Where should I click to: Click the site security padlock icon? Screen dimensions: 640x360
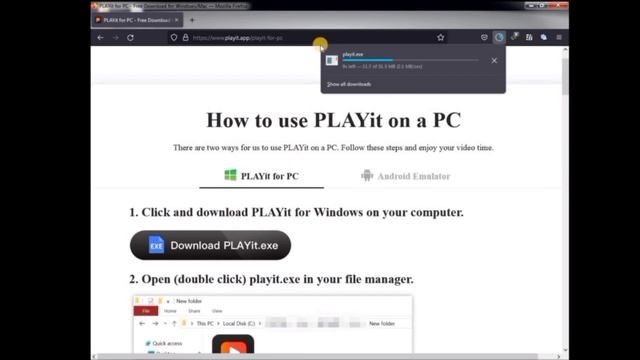point(185,38)
